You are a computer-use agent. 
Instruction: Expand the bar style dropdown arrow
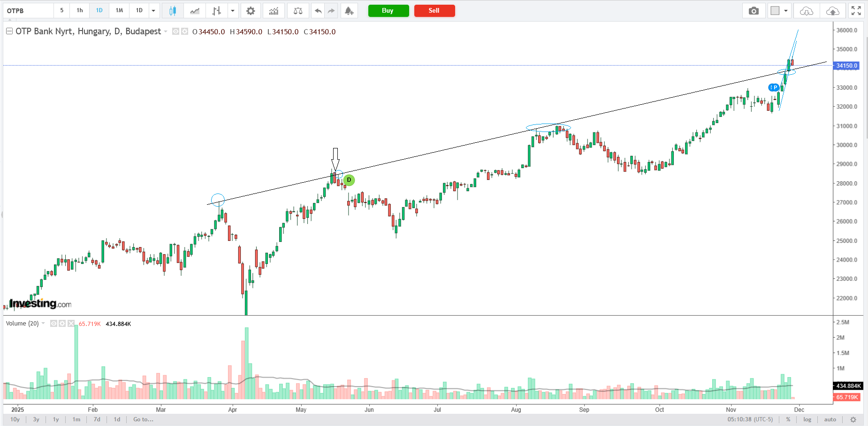[x=232, y=11]
